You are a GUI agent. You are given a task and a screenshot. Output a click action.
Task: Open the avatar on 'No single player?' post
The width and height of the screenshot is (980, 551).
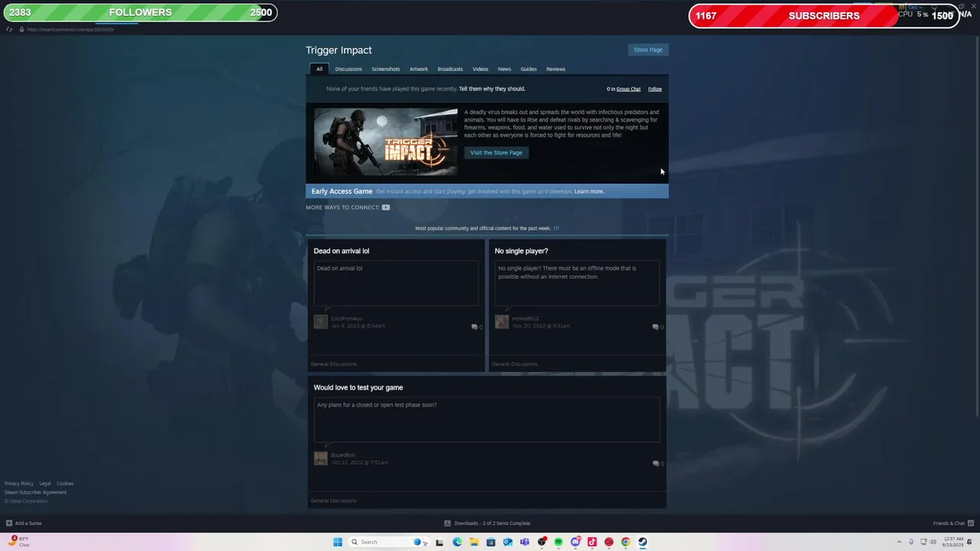coord(501,321)
